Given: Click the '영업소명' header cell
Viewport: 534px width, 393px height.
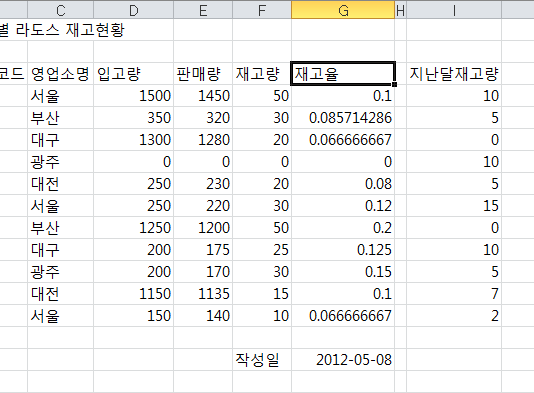Looking at the screenshot, I should click(61, 74).
